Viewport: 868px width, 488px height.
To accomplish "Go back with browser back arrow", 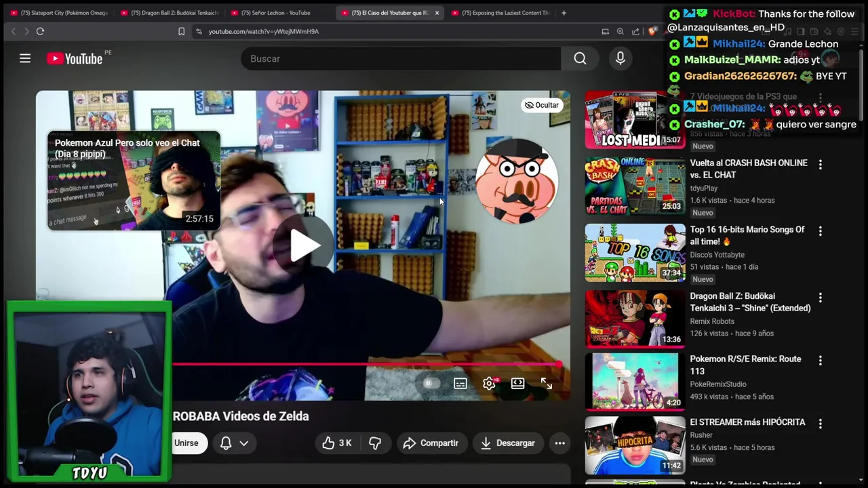I will [13, 31].
